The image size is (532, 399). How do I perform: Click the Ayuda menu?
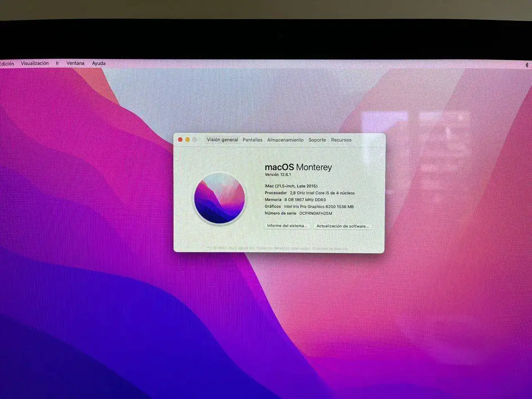(x=99, y=64)
